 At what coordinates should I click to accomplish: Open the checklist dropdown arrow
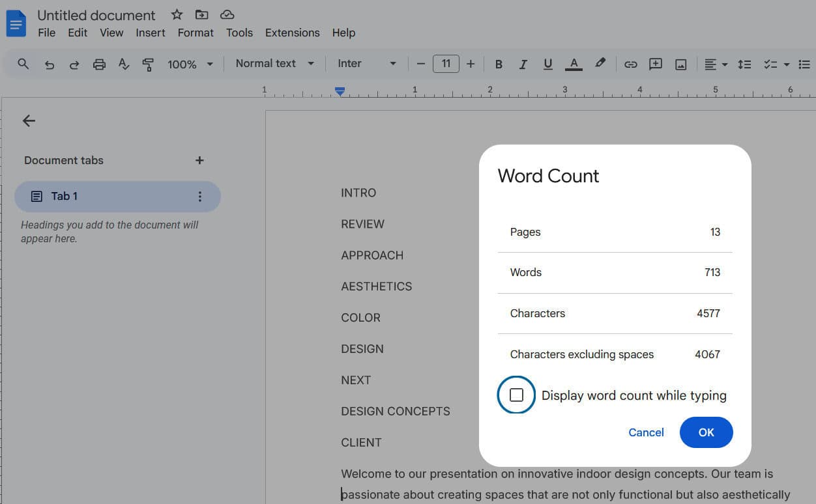click(787, 64)
